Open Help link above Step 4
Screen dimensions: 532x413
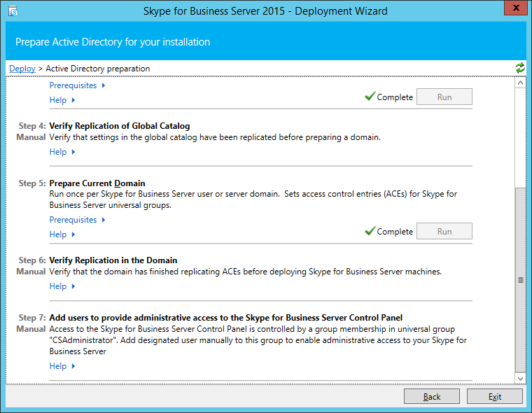click(x=58, y=100)
